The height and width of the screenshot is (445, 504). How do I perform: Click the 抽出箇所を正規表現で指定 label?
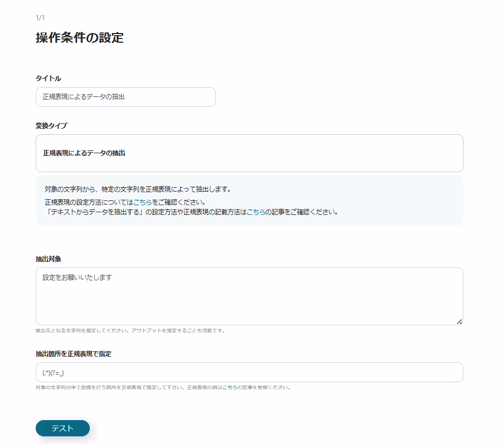(74, 354)
